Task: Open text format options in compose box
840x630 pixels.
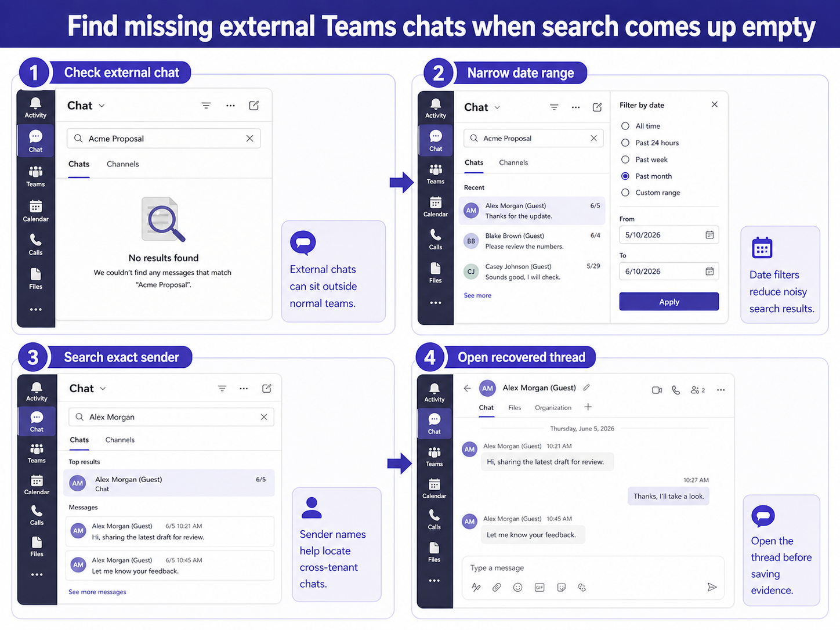Action: pos(476,587)
